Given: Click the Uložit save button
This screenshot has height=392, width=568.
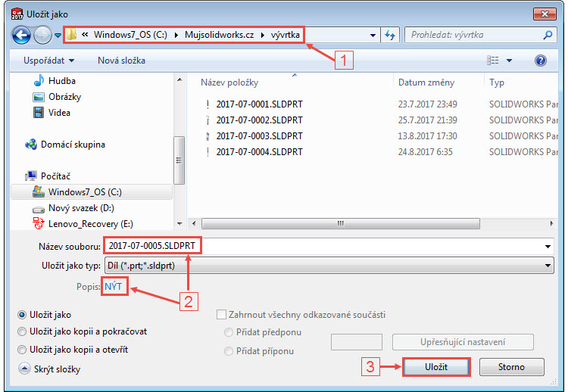Looking at the screenshot, I should (x=436, y=367).
